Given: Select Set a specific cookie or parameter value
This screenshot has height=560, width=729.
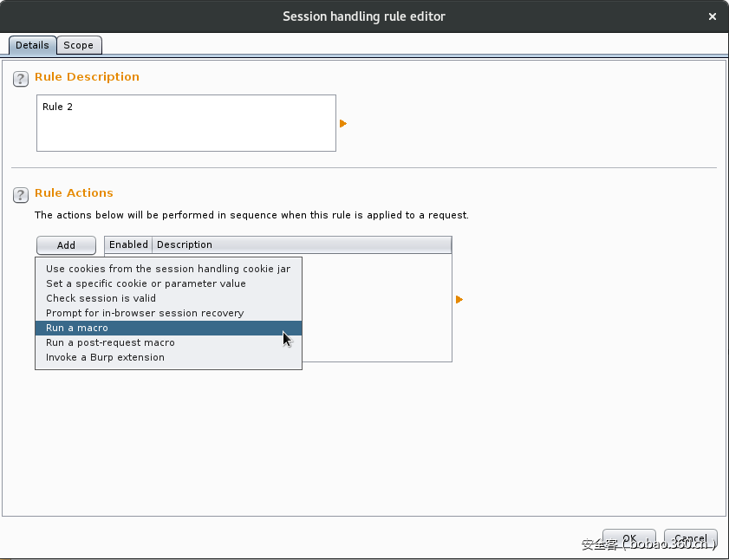Looking at the screenshot, I should tap(146, 283).
